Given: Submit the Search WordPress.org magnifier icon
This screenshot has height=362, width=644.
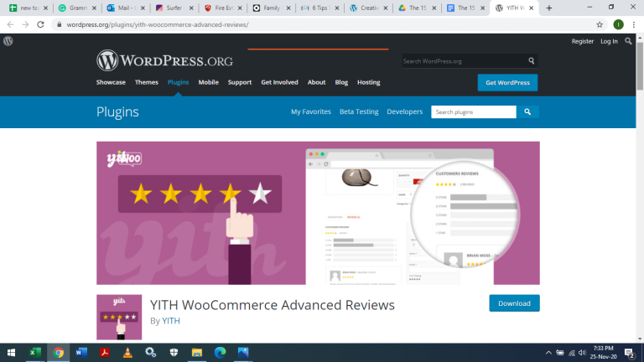Looking at the screenshot, I should (531, 60).
